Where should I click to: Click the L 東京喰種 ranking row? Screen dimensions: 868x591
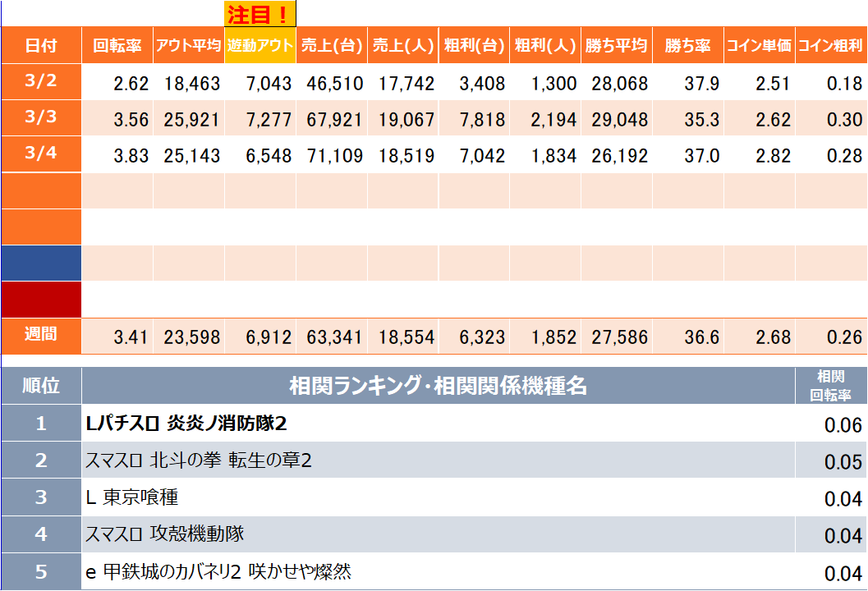132,497
